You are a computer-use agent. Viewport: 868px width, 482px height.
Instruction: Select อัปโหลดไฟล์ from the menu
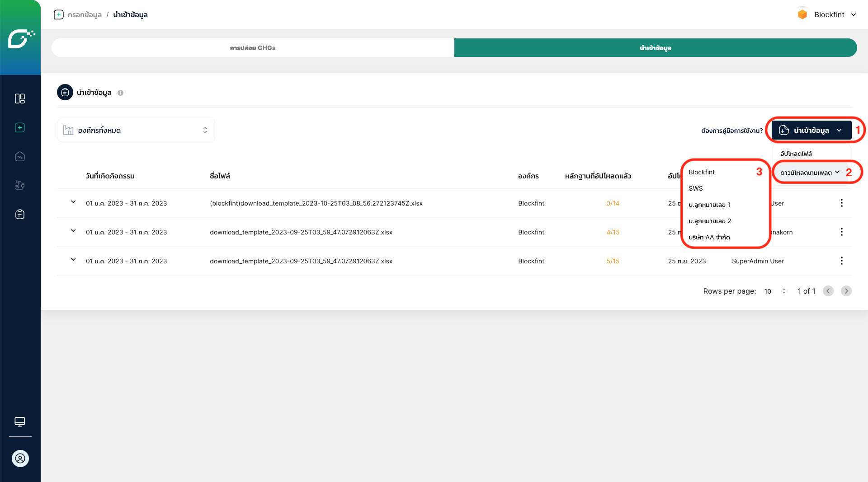[x=796, y=154]
